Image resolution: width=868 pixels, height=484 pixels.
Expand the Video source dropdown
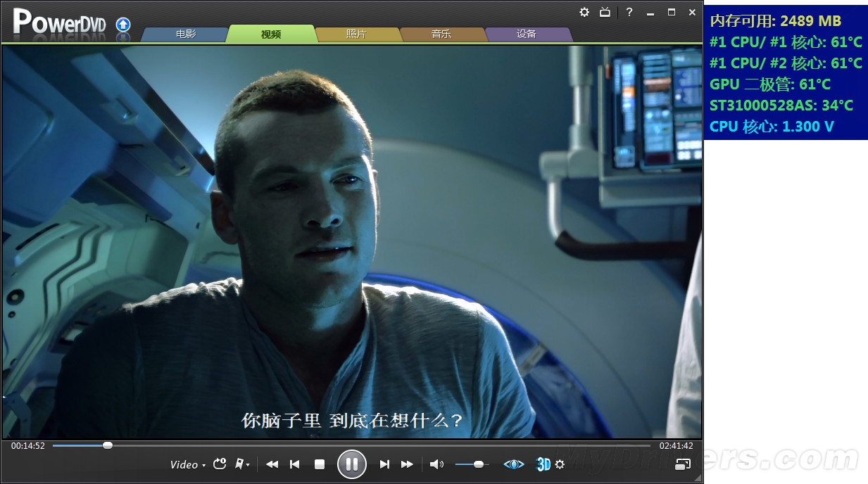pyautogui.click(x=187, y=464)
